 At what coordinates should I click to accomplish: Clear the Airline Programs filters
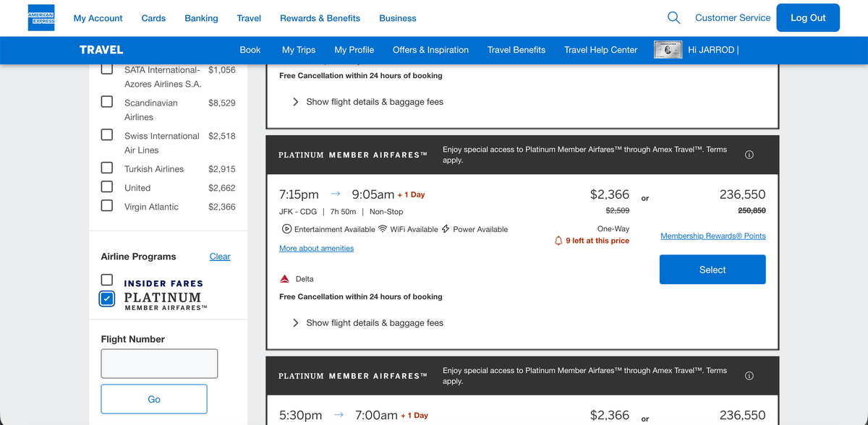coord(220,256)
